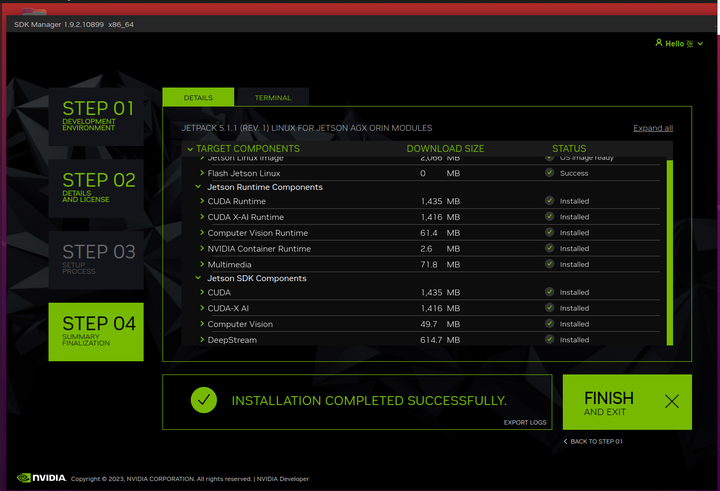
Task: Click the Installed check icon for Multimedia
Action: tap(549, 264)
